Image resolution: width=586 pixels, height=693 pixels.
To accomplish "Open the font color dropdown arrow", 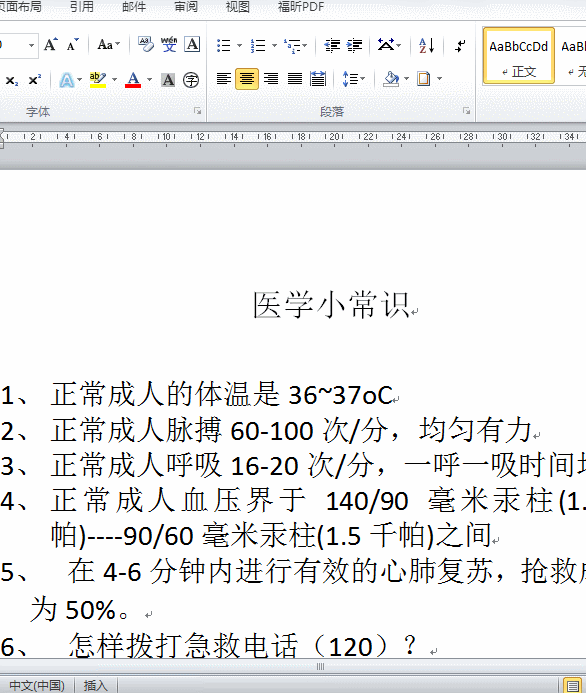I will point(149,80).
